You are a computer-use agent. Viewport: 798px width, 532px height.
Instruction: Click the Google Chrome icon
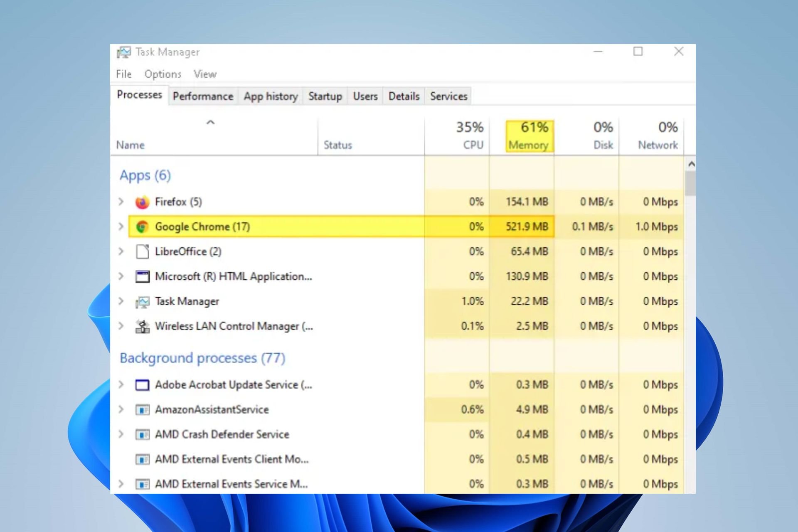pos(142,227)
